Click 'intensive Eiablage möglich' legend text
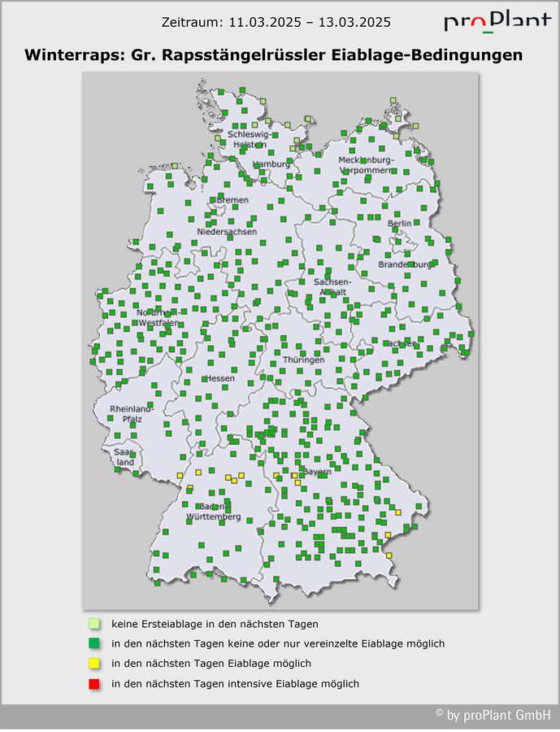 coord(235,684)
